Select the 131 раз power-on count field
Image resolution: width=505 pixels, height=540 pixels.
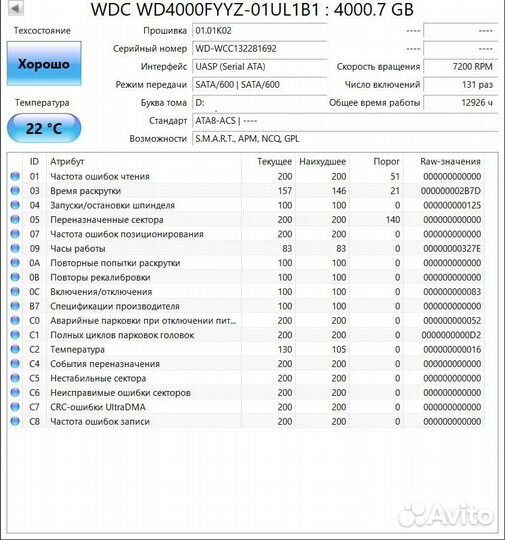pos(460,84)
